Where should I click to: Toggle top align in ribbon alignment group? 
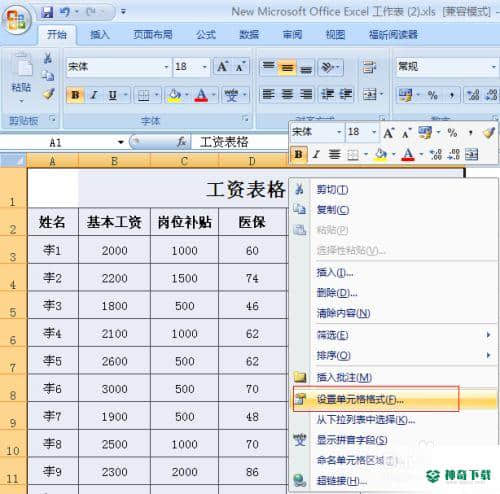point(268,67)
